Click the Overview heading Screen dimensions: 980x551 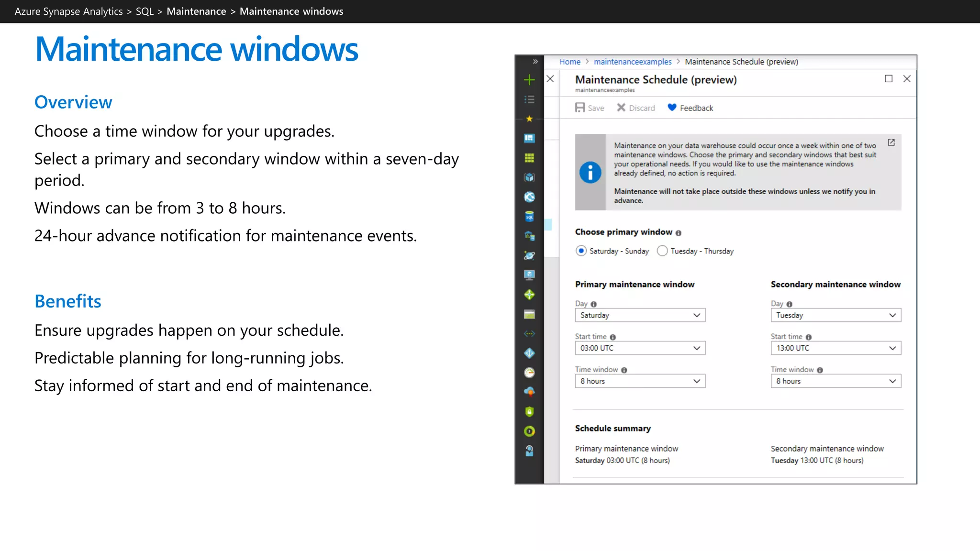coord(73,102)
